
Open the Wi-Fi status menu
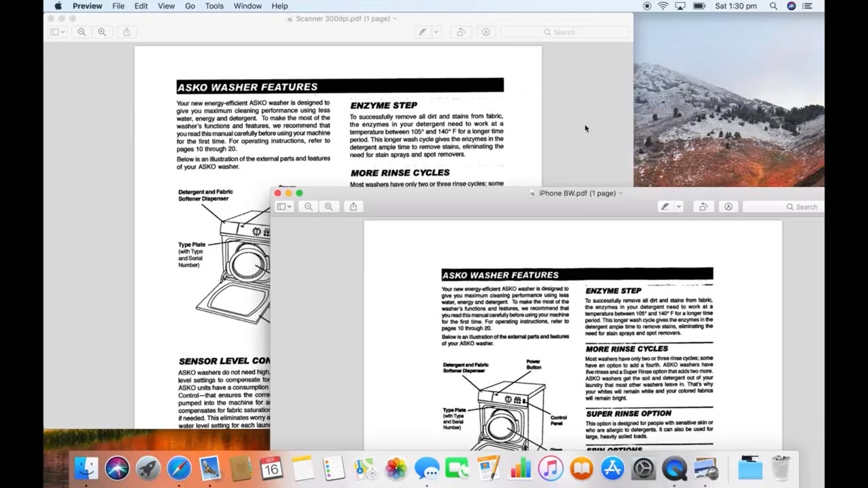tap(663, 6)
